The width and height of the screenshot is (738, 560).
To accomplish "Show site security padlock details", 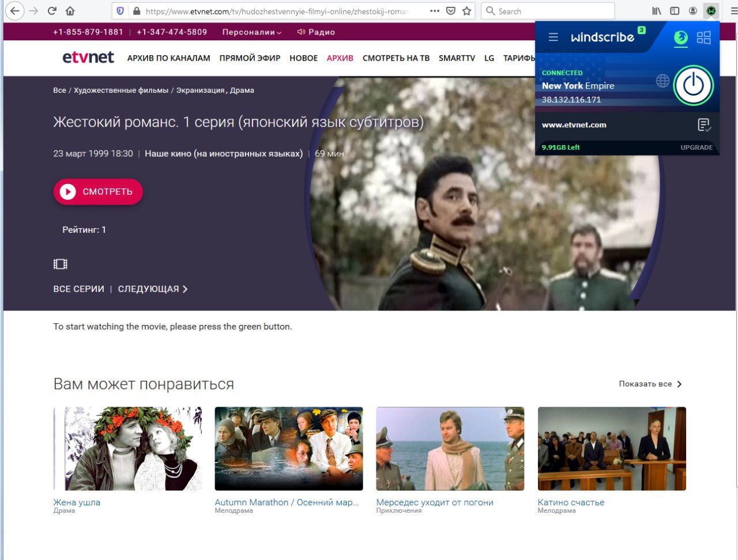I will (137, 11).
